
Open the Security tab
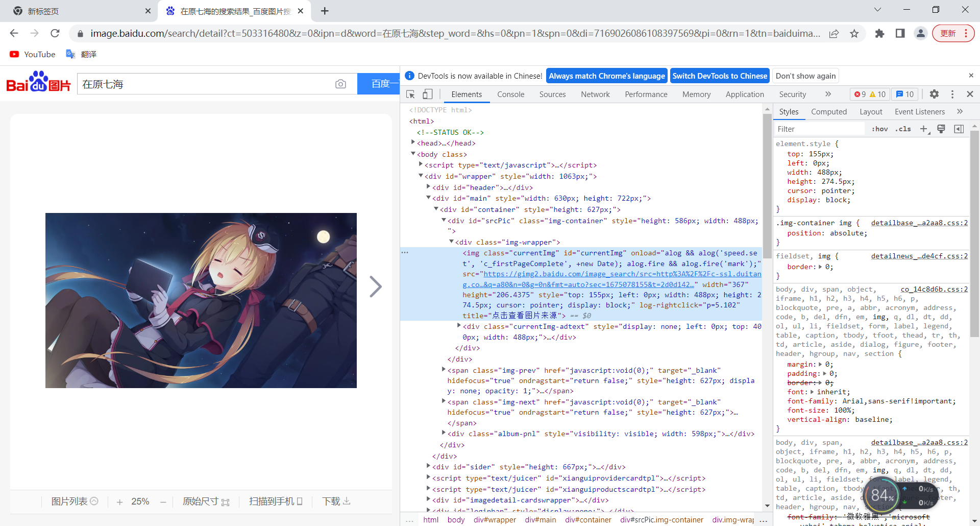(792, 94)
